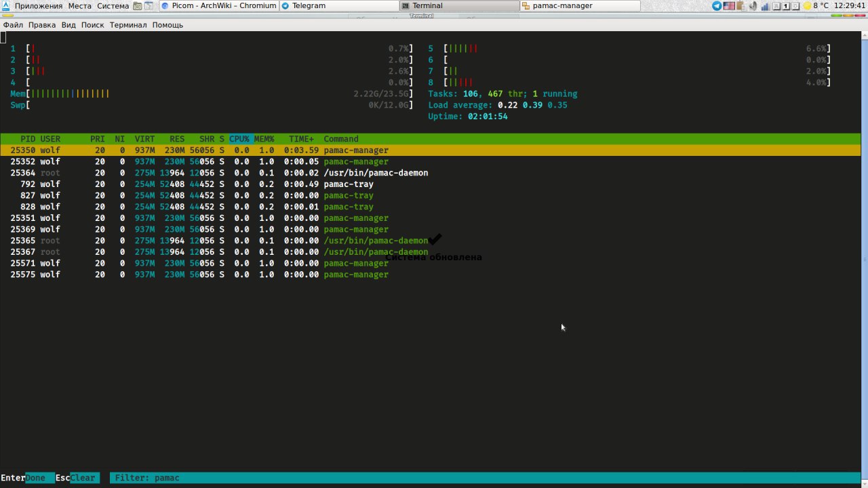Viewport: 868px width, 488px height.
Task: Sort by TIME+ column header
Action: click(x=301, y=139)
